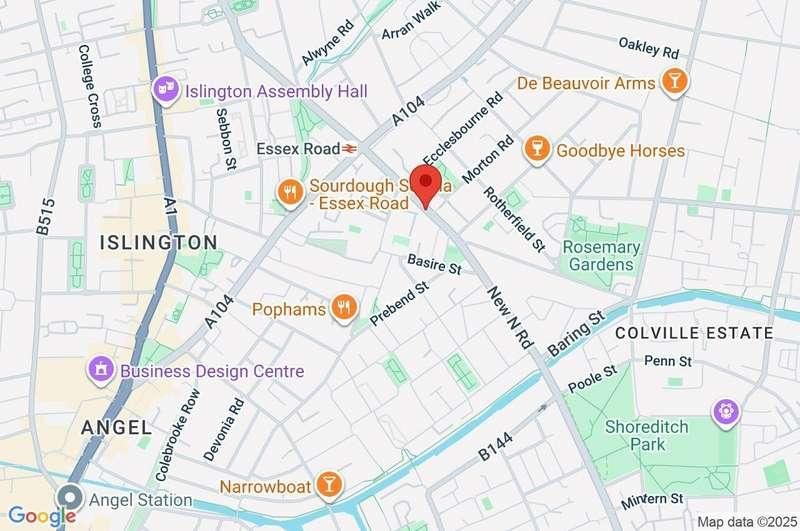Click the Shoreditch Park label

(647, 435)
